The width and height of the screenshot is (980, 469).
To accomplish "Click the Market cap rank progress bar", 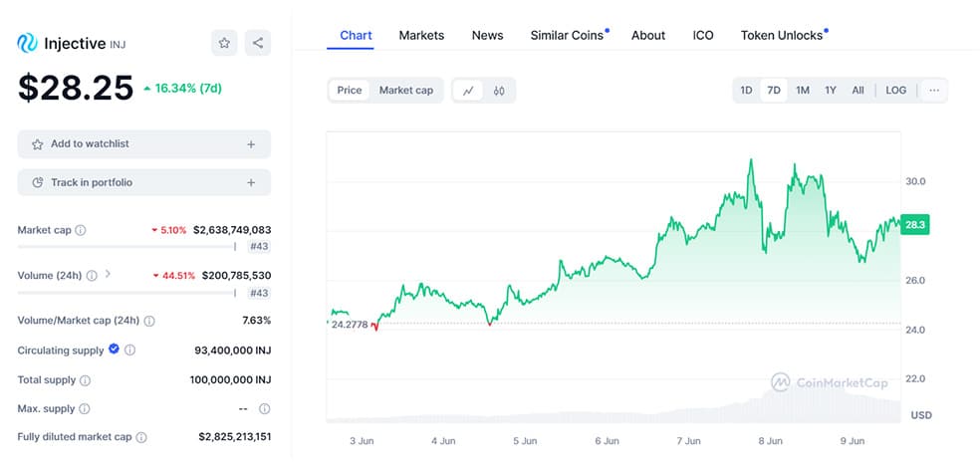I will tap(126, 247).
